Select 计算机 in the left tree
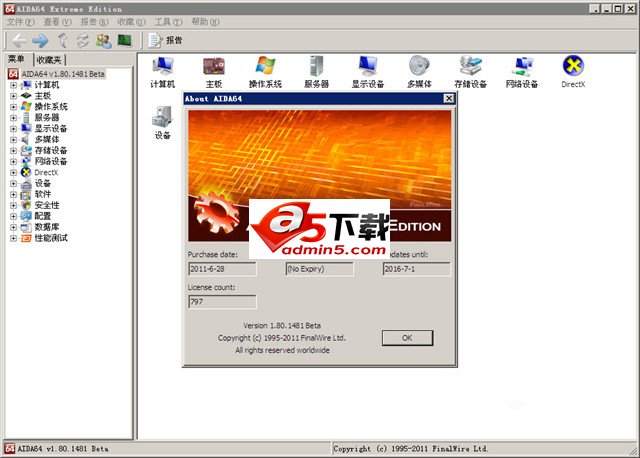This screenshot has height=458, width=640. point(47,85)
